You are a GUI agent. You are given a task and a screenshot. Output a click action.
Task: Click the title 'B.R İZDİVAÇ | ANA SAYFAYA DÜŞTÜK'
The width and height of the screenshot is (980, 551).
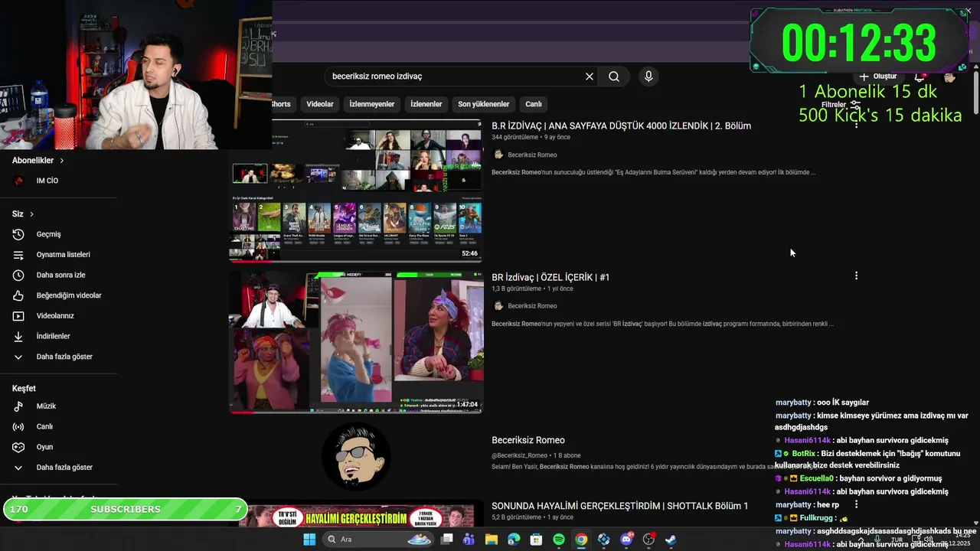[x=621, y=126]
